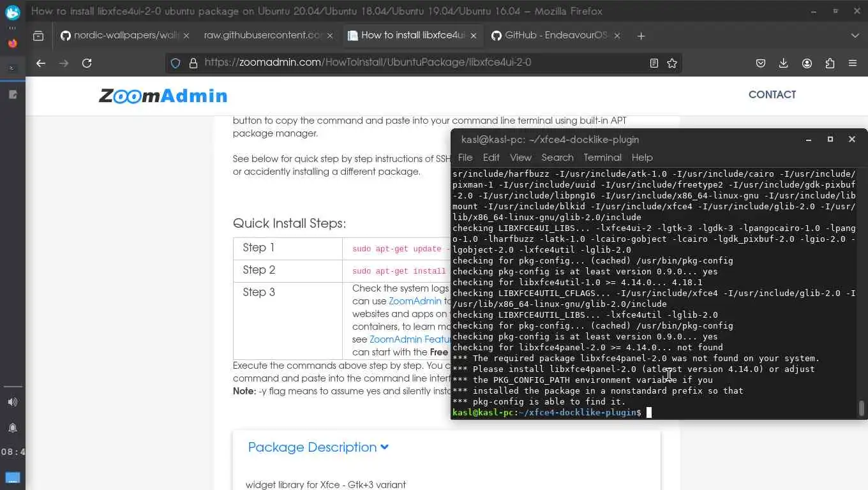Open a new tab with the plus button

click(641, 36)
